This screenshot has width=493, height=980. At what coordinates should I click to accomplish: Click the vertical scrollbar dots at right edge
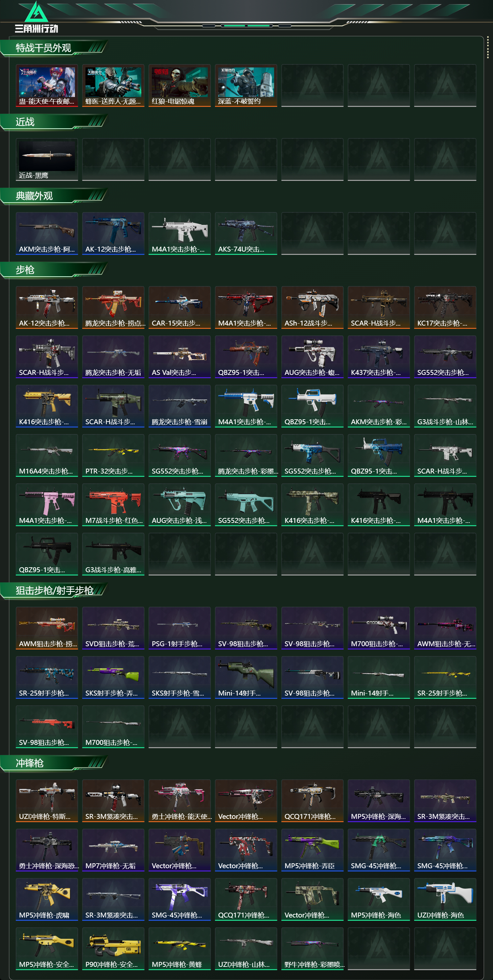(x=488, y=48)
